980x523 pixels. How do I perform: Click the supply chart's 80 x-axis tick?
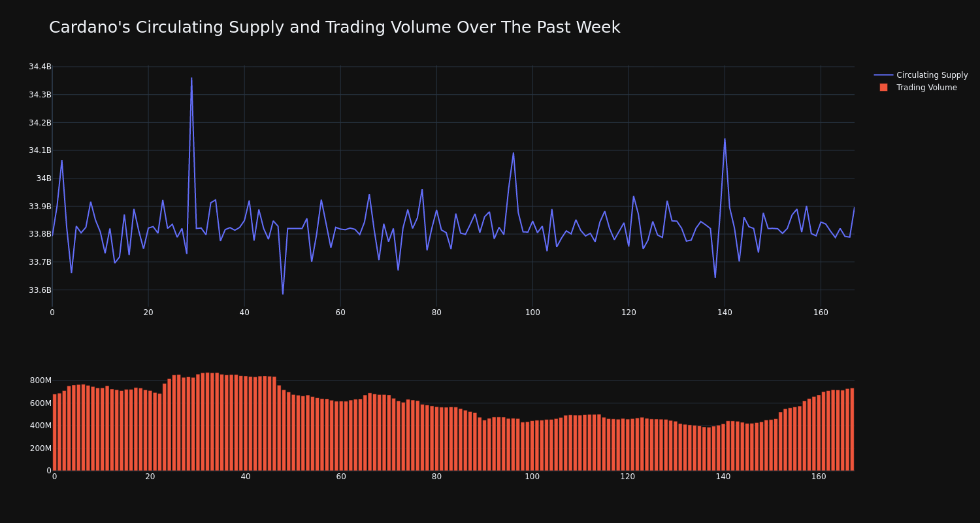[x=436, y=312]
